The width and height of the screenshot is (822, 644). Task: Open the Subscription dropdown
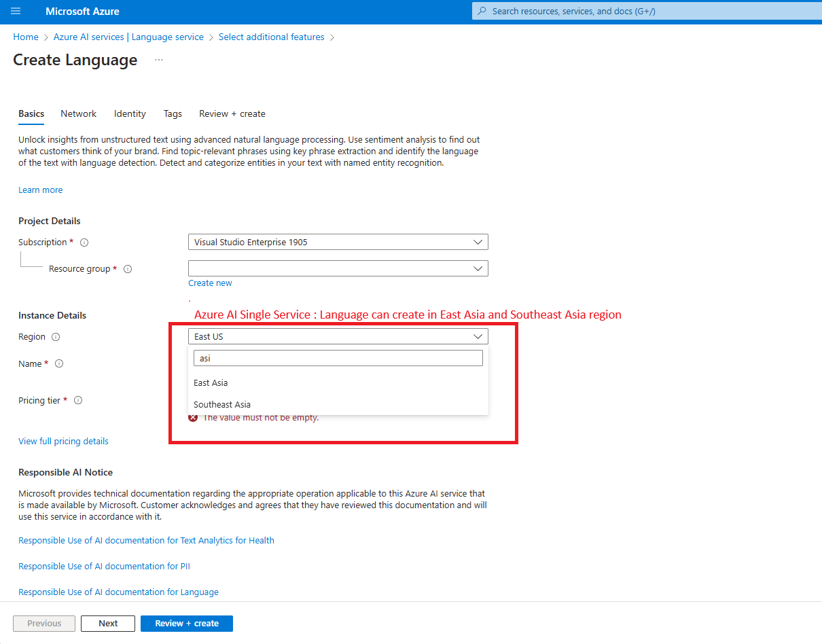(338, 242)
